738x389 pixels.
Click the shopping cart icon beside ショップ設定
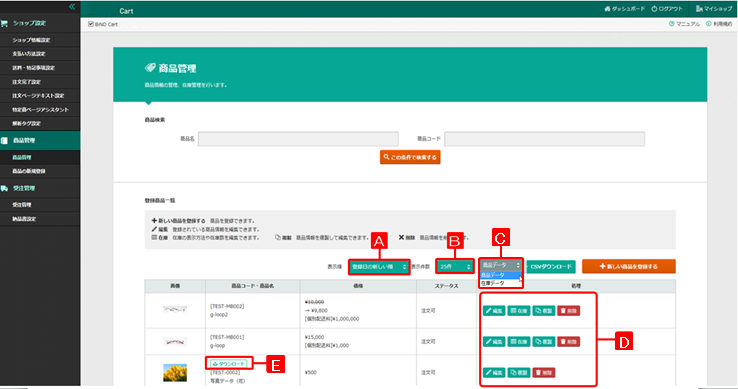tap(4, 23)
